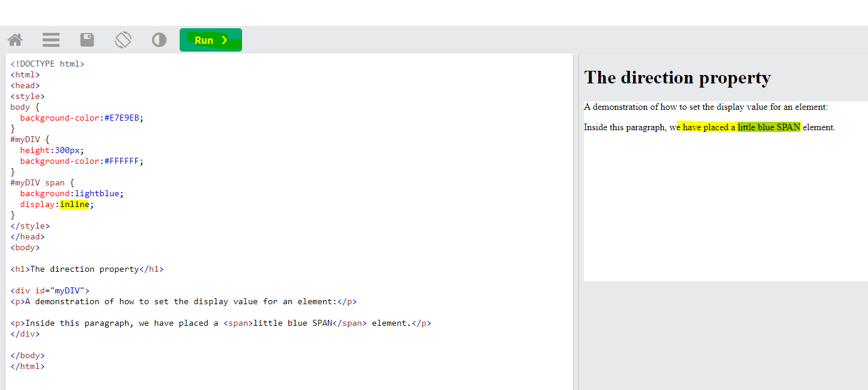Click the opening <style> tag in editor
868x390 pixels.
(x=28, y=97)
